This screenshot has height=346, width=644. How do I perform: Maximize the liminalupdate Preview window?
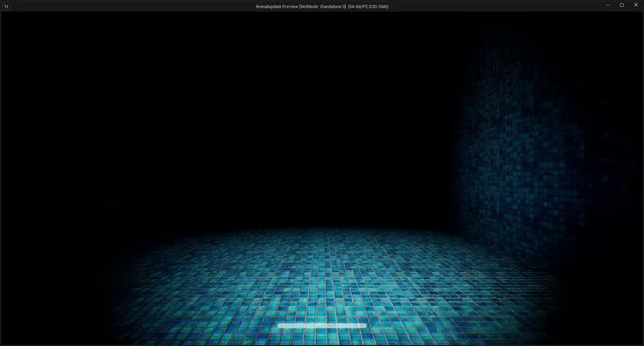[x=622, y=5]
